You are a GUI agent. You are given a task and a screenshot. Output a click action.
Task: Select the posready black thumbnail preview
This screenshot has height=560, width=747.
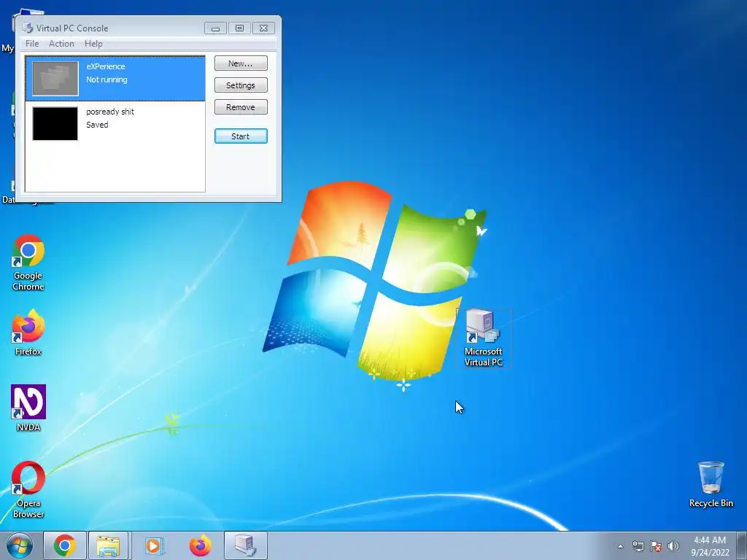[55, 124]
